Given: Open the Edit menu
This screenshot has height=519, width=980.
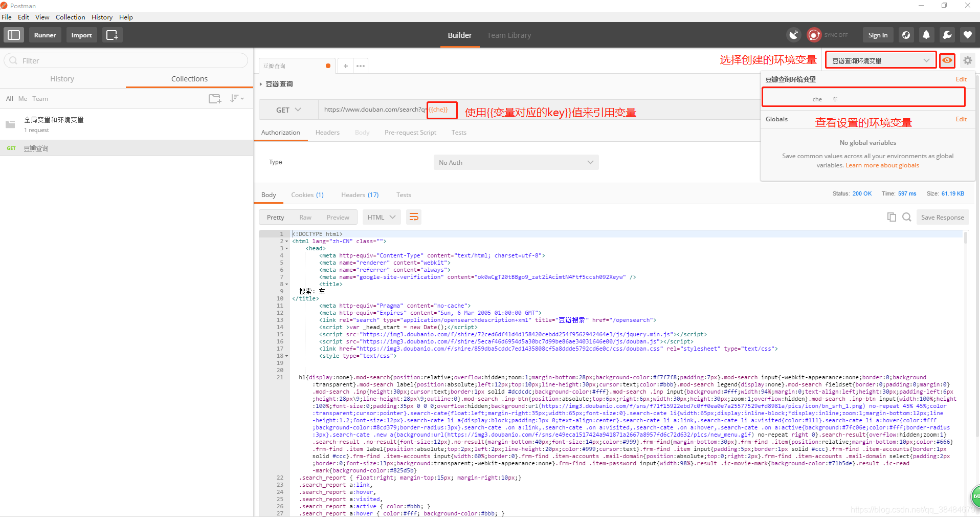Looking at the screenshot, I should [x=24, y=17].
